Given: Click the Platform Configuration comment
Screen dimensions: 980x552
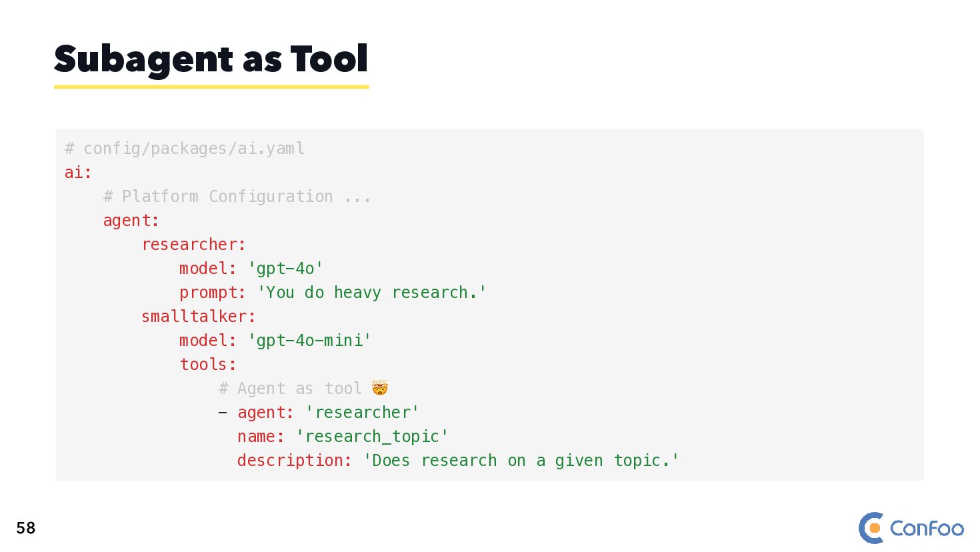Looking at the screenshot, I should 237,196.
